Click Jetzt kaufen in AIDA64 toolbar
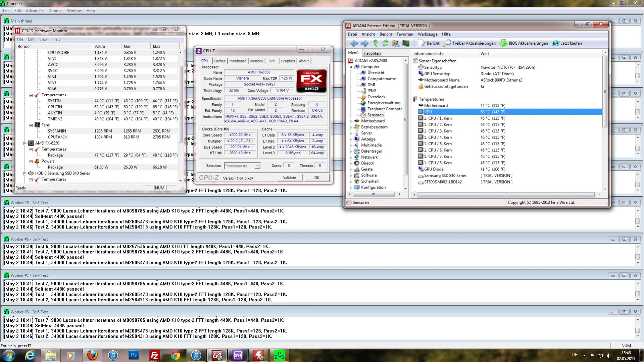 [x=567, y=43]
